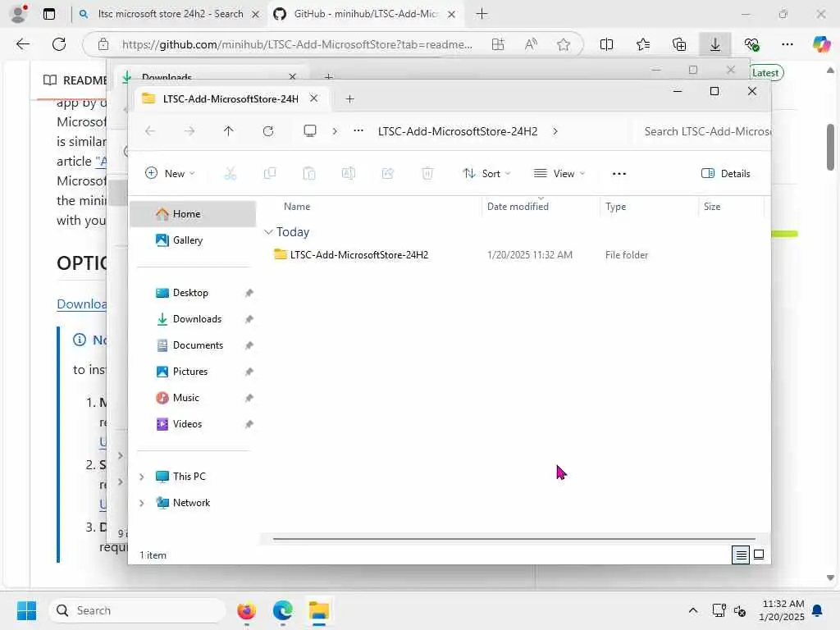Show hidden icons in system tray
The width and height of the screenshot is (840, 630).
692,610
